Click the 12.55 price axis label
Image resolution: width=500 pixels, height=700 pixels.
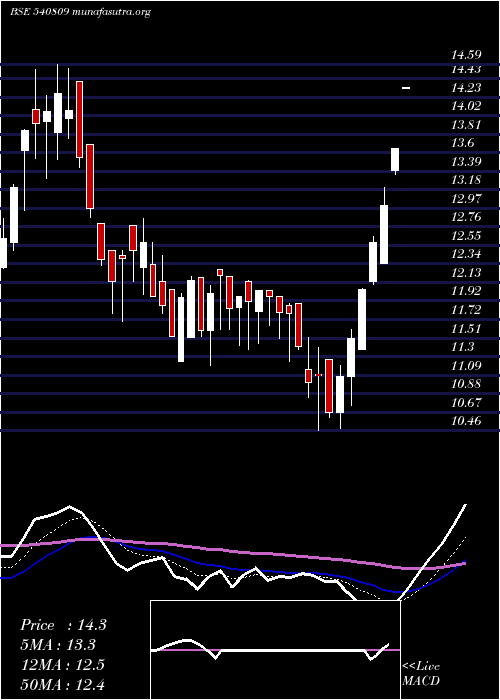[466, 236]
